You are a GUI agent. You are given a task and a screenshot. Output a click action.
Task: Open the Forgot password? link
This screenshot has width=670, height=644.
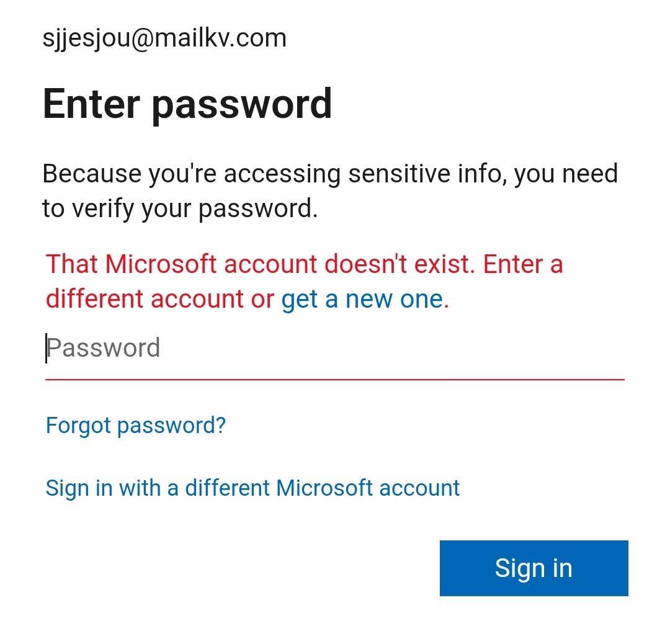tap(135, 426)
